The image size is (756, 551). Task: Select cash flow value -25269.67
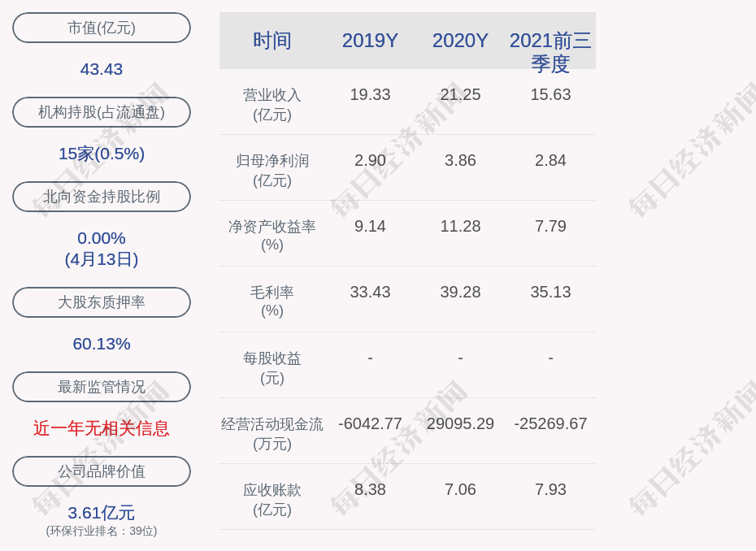(550, 423)
